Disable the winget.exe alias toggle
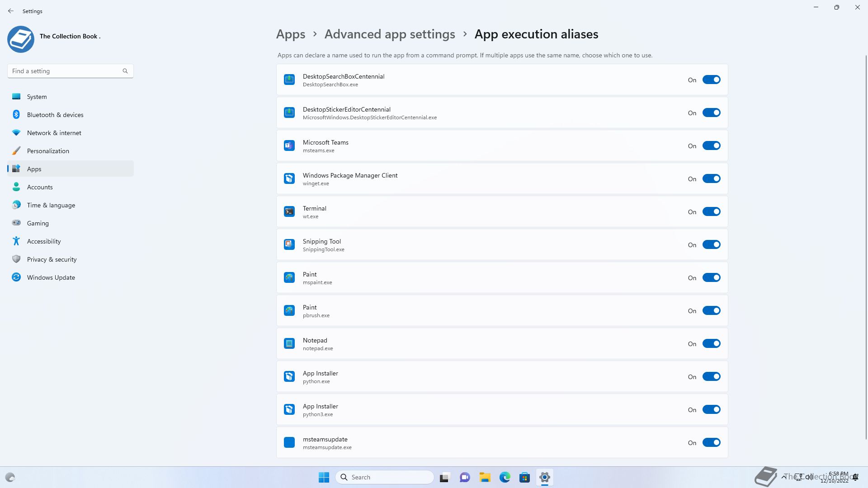Screen dimensions: 868x488 pos(712,179)
